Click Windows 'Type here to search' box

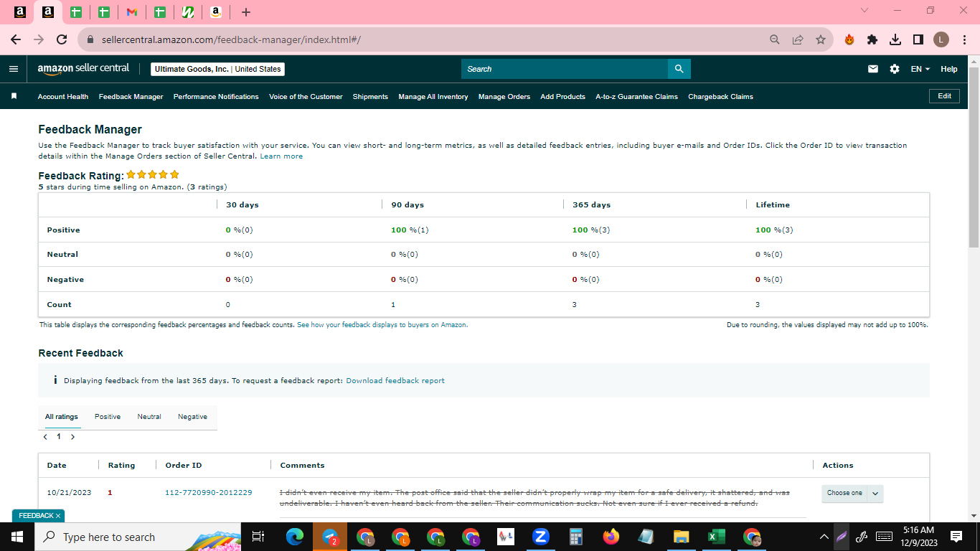(138, 537)
